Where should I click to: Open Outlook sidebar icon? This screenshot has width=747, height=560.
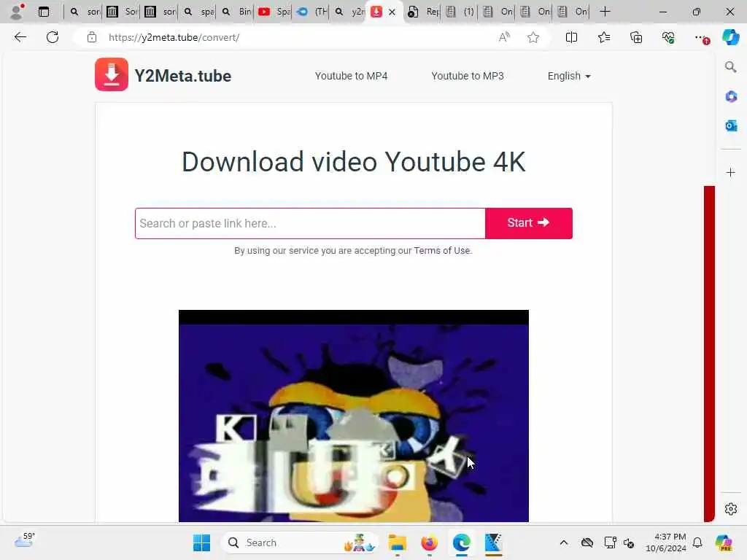coord(731,125)
